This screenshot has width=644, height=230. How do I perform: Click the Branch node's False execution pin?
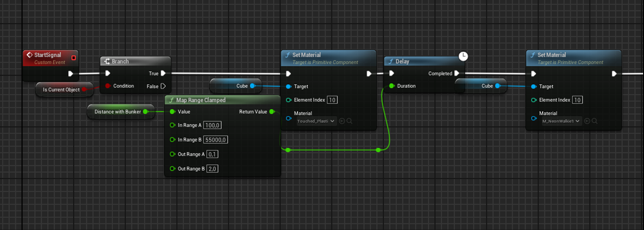[x=163, y=86]
